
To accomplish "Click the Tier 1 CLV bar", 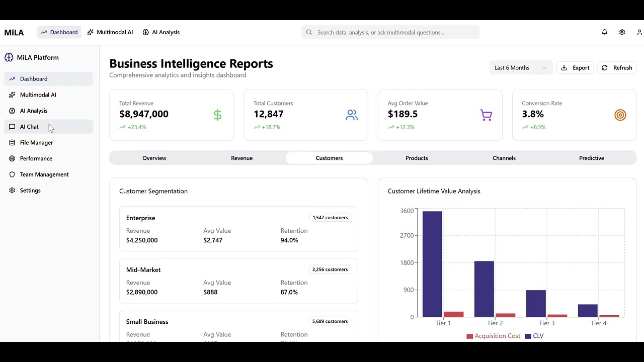I will pyautogui.click(x=433, y=264).
